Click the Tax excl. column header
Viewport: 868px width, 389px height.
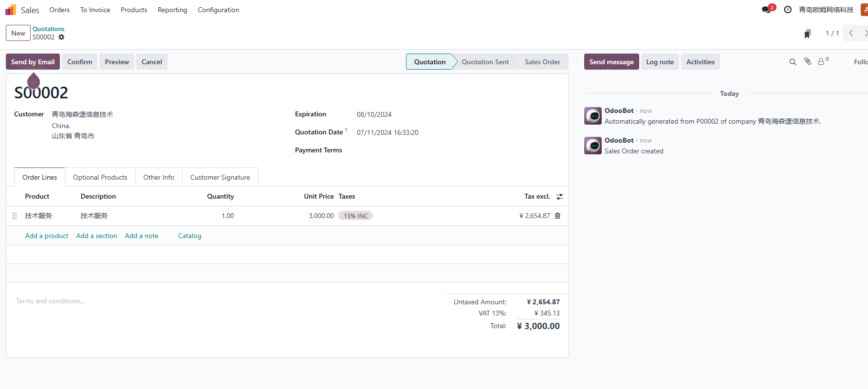[x=537, y=196]
